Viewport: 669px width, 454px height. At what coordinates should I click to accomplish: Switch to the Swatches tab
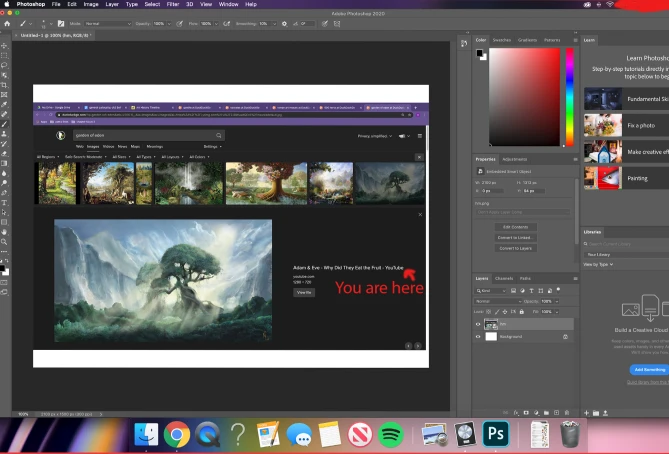pos(502,40)
